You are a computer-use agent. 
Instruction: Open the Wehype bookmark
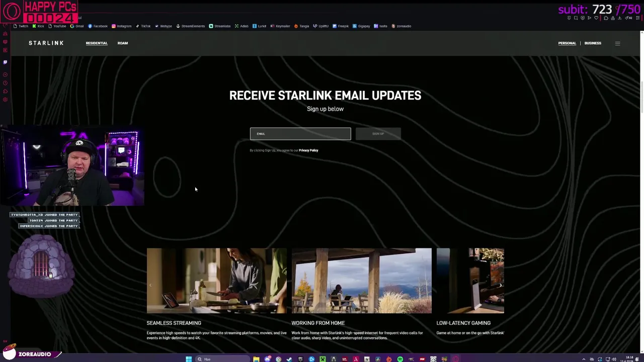(164, 26)
